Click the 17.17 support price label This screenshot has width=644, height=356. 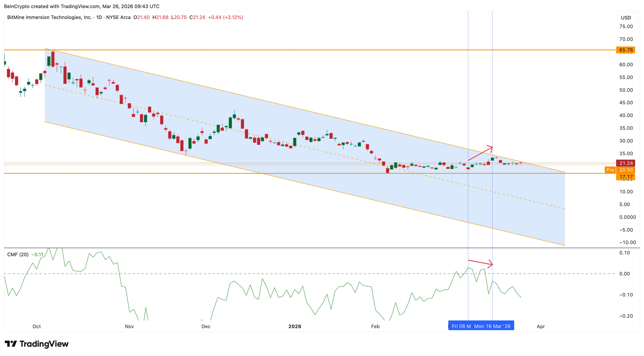pos(626,177)
